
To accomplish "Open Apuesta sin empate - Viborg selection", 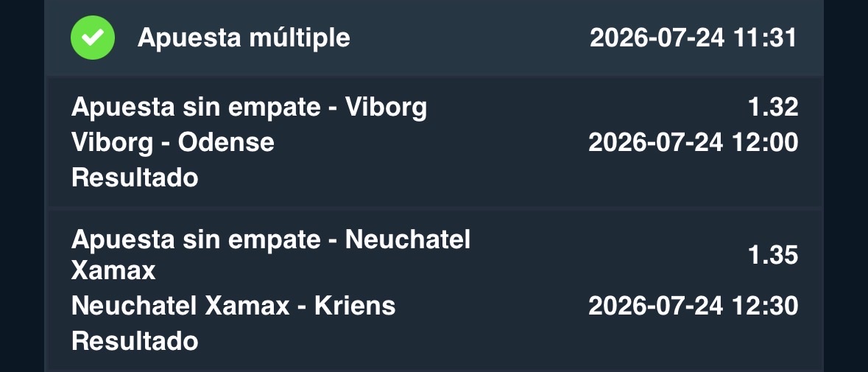I will point(249,107).
